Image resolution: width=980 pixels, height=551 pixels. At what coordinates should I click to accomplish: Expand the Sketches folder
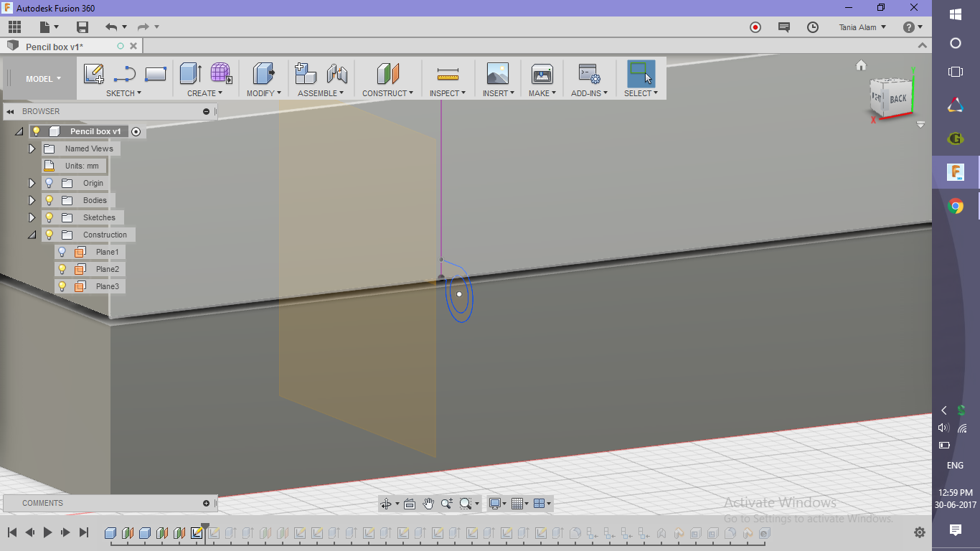tap(32, 217)
